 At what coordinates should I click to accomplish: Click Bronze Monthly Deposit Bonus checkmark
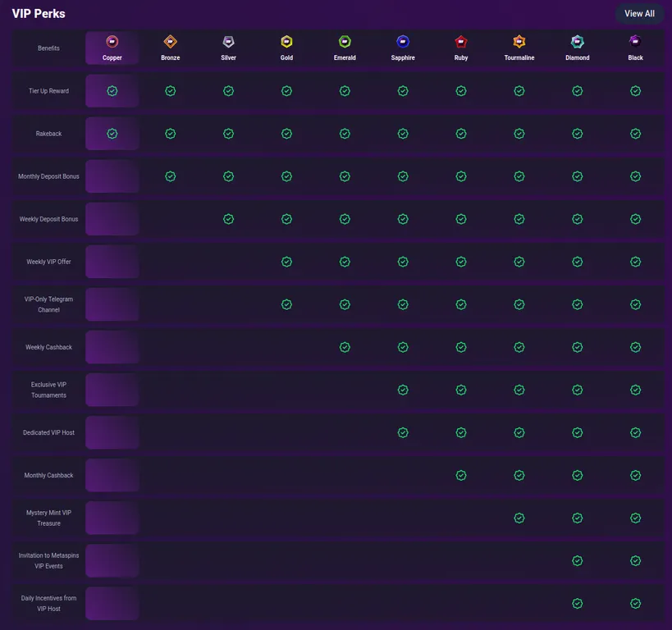[170, 176]
